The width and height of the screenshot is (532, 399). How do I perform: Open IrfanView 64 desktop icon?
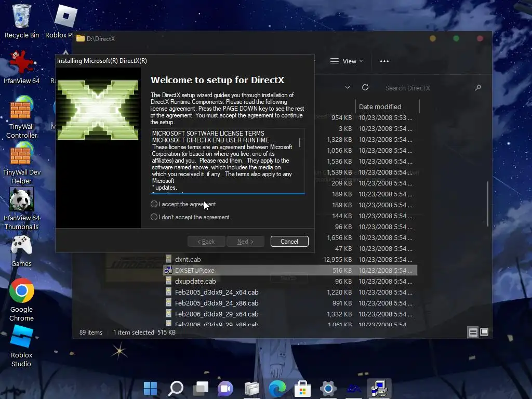coord(22,67)
